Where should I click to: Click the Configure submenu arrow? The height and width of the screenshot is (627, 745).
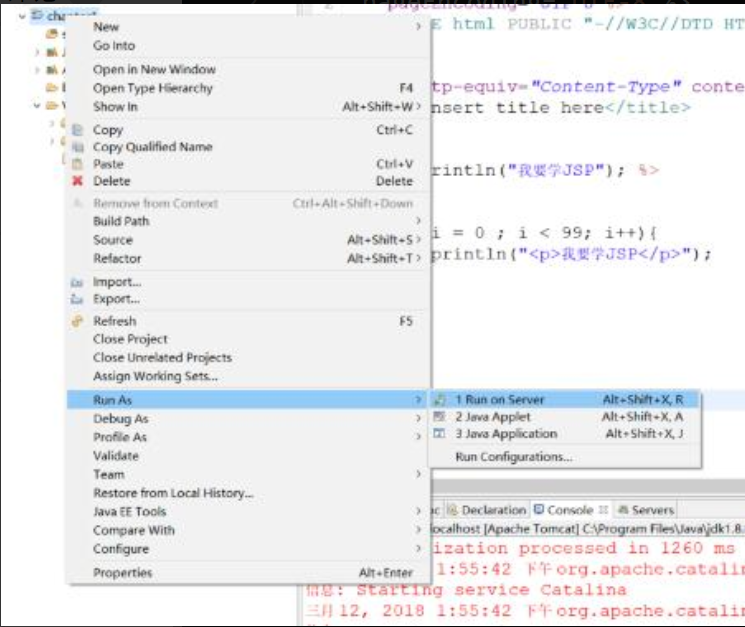(418, 548)
